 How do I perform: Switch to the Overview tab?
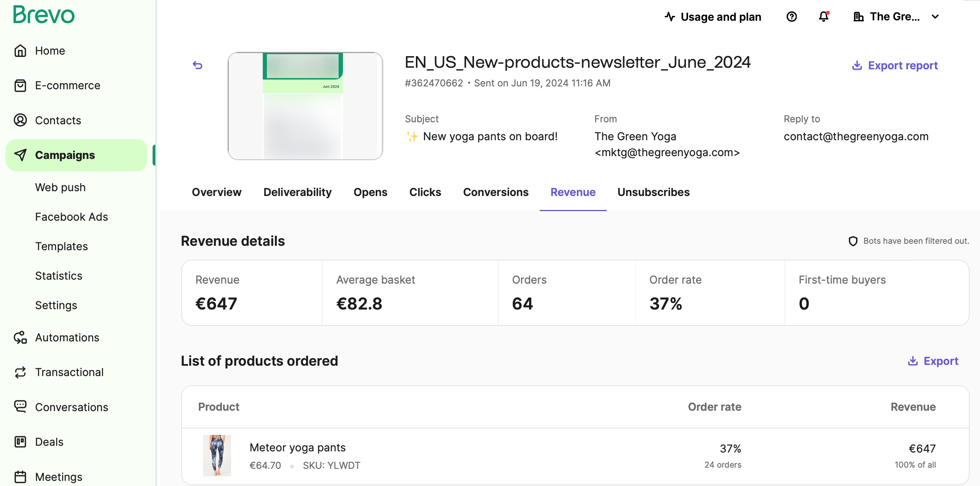(217, 192)
